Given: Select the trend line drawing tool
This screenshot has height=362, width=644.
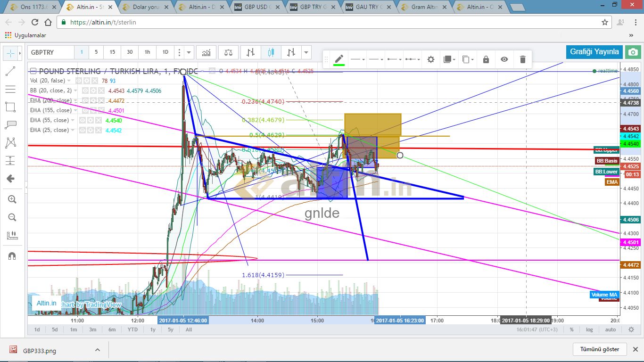Looking at the screenshot, I should (x=10, y=71).
